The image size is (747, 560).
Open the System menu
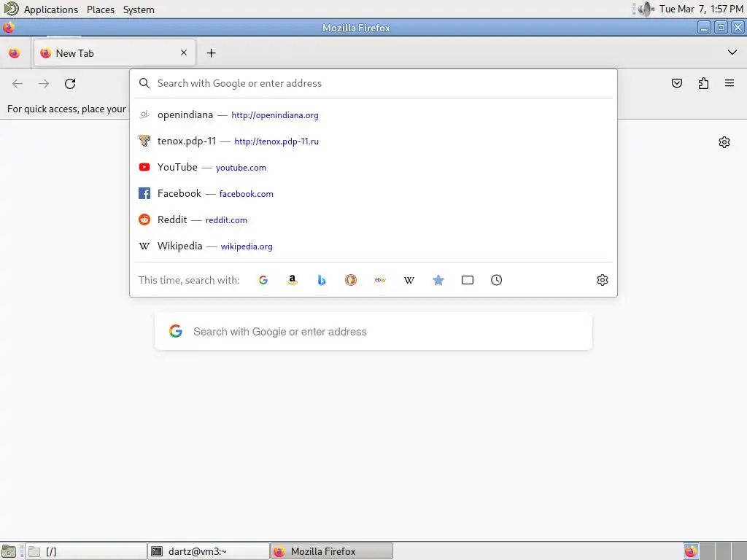coord(139,9)
